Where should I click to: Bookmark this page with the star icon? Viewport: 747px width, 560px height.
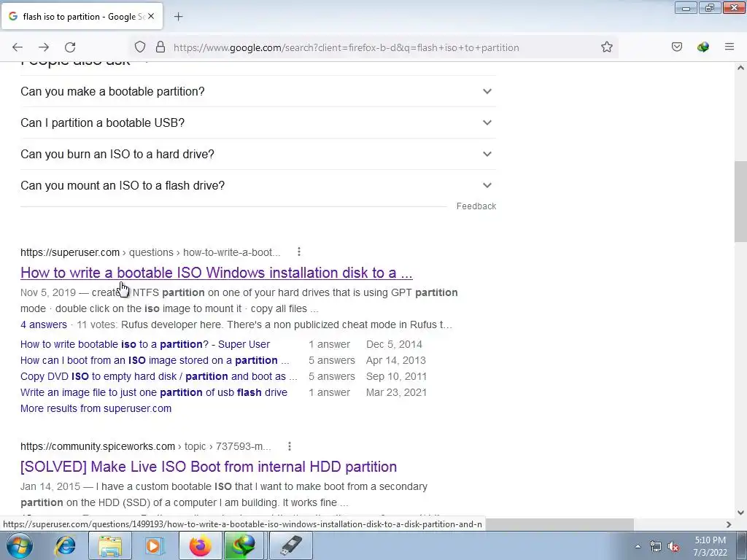(x=606, y=47)
